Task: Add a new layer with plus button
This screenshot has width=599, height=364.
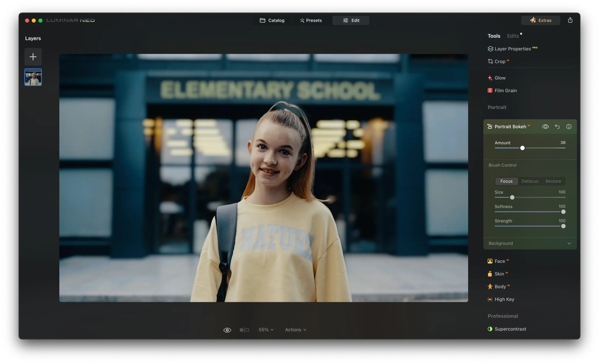Action: [x=33, y=57]
